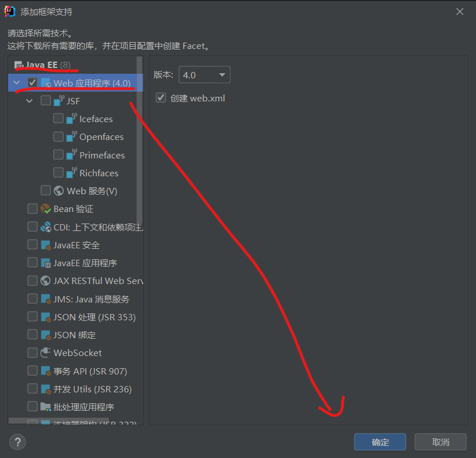The image size is (476, 458).
Task: Click the horizontal scrollbar of the framework list
Action: click(x=59, y=421)
